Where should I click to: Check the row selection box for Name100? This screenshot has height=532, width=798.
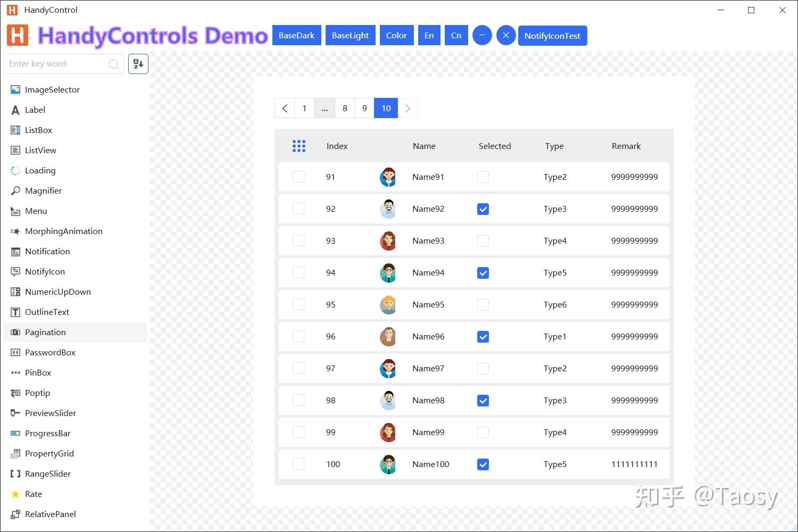tap(298, 464)
